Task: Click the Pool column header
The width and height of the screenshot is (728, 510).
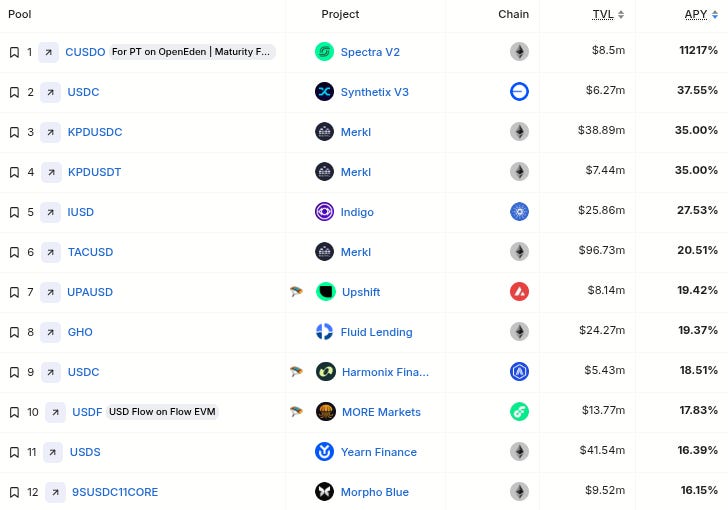Action: (20, 14)
